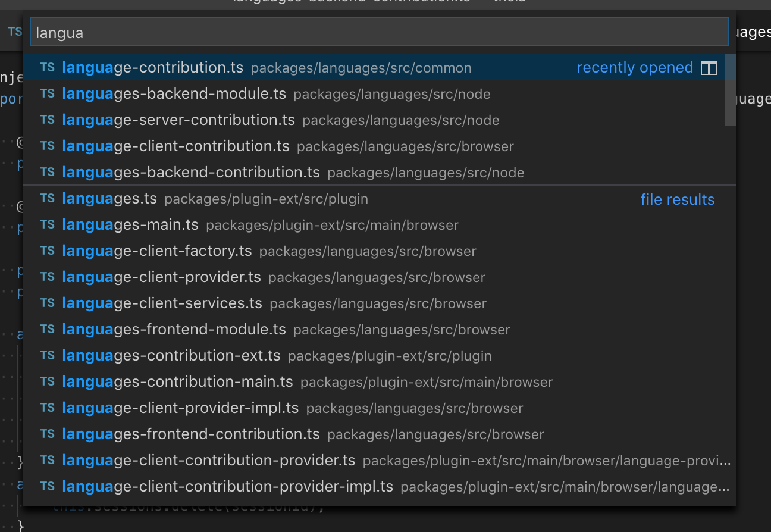
Task: Click the 'file results' label
Action: [x=677, y=199]
